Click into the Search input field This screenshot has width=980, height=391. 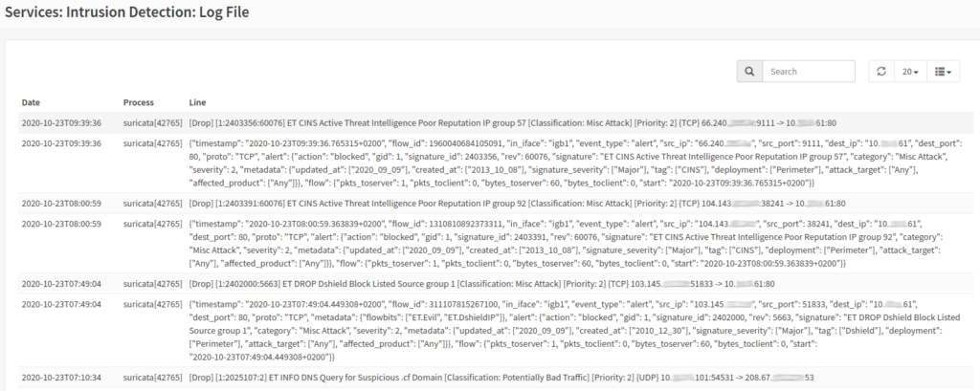pos(809,71)
